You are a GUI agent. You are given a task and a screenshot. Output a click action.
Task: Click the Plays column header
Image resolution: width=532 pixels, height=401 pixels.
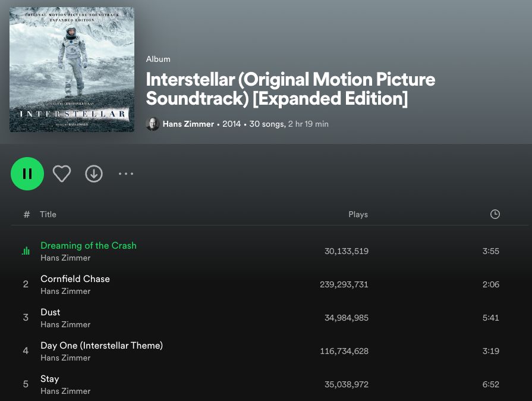[x=358, y=214]
